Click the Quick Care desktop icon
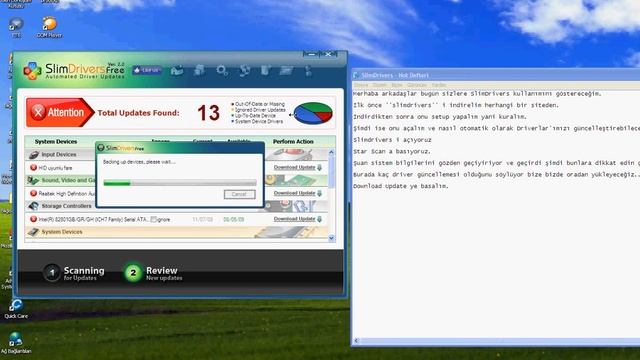The image size is (640, 360). 16,308
